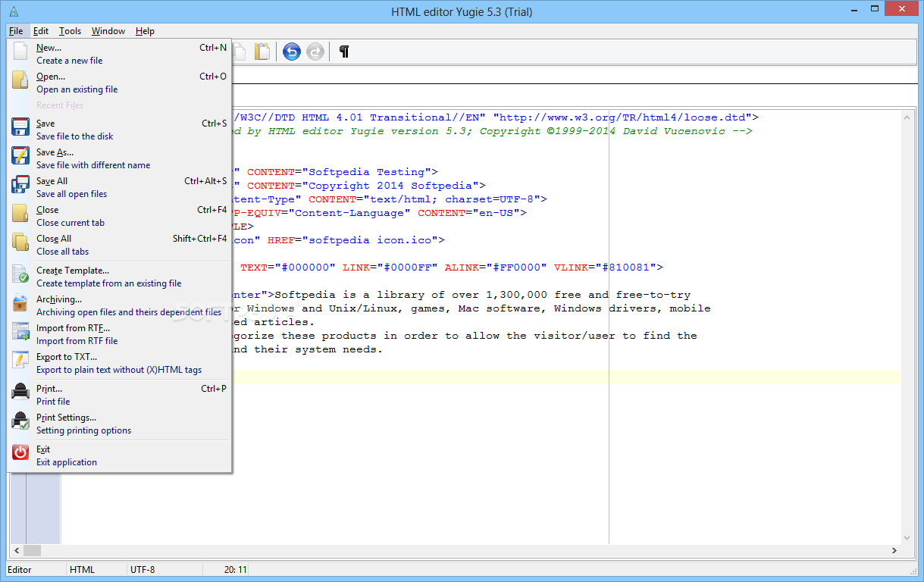Click the vertical scrollbar up arrow
Screen dimensions: 924x582
(907, 117)
